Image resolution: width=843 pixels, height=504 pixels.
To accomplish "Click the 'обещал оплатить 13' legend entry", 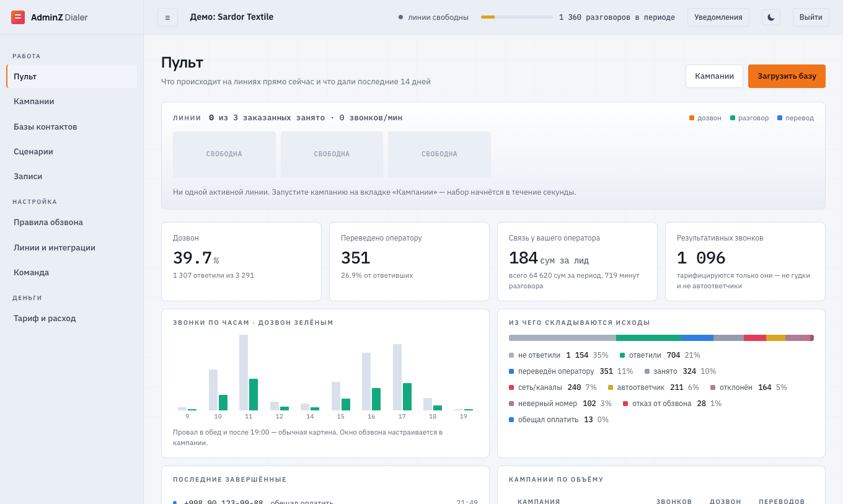I will [559, 420].
